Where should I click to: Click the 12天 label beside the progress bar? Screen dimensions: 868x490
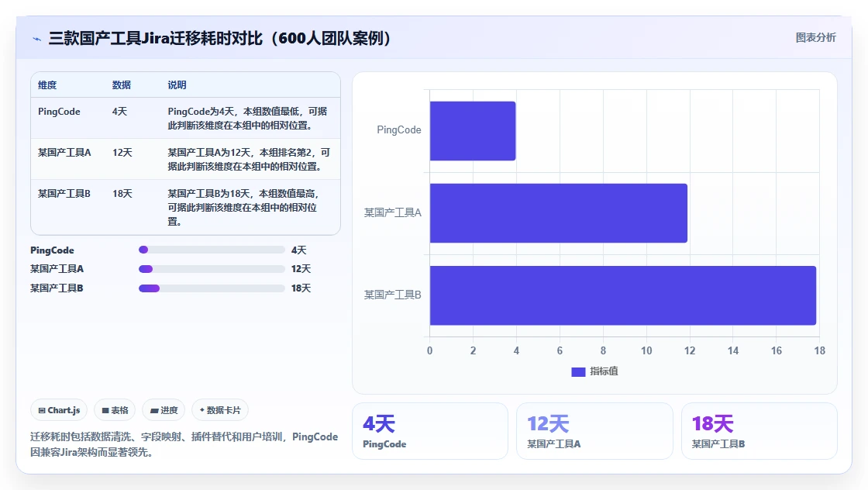pyautogui.click(x=301, y=269)
